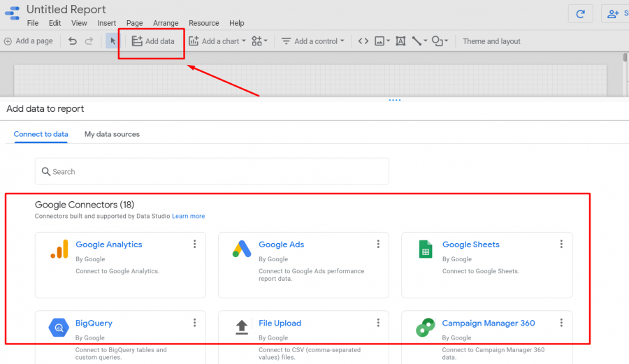The image size is (629, 364).
Task: Click the connector Search field
Action: coord(212,171)
